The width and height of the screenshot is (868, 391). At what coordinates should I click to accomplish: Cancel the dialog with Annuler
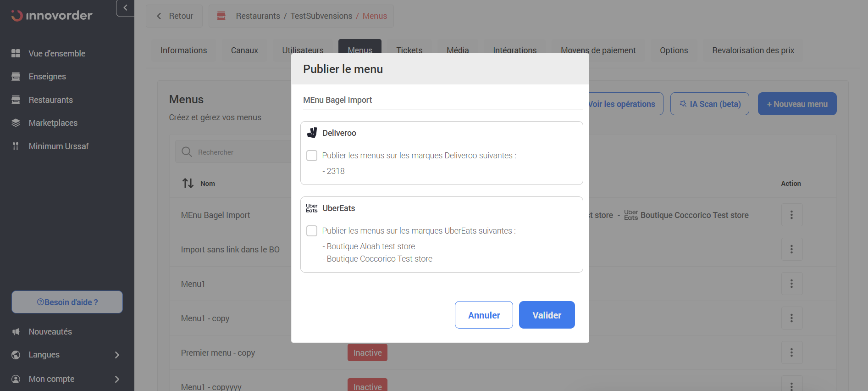pos(484,315)
